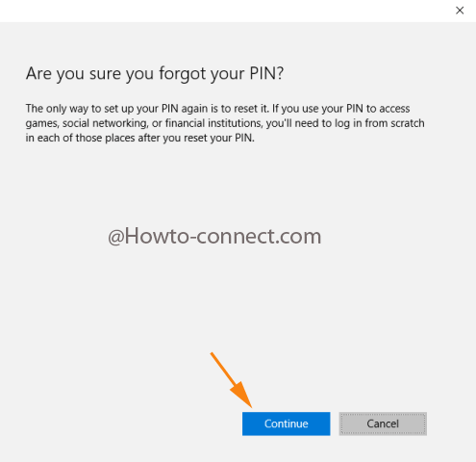Select the blue Continue button
Viewport: 476px width, 462px height.
286,423
